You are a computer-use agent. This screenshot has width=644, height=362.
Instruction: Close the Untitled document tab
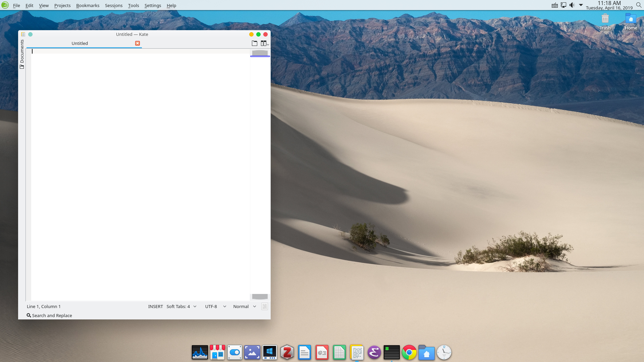click(x=138, y=43)
